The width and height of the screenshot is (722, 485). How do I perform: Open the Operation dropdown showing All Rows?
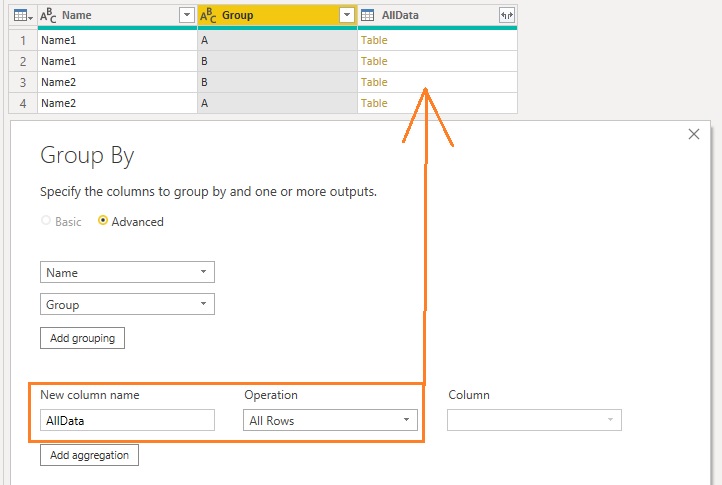pos(330,420)
